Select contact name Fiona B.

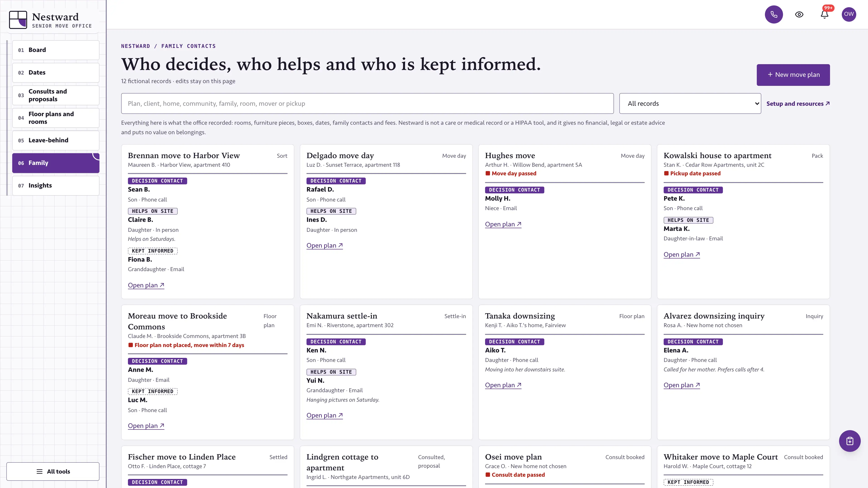[140, 260]
